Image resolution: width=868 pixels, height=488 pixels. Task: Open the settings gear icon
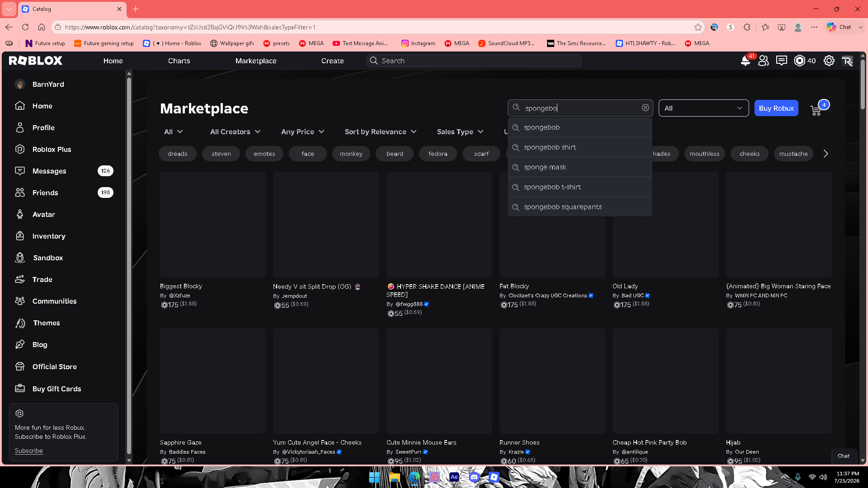click(829, 61)
